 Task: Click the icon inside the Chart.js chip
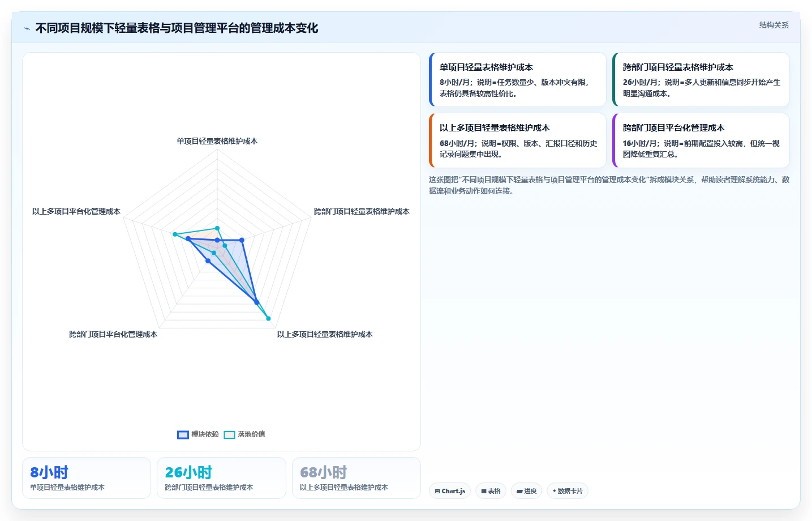pos(437,492)
